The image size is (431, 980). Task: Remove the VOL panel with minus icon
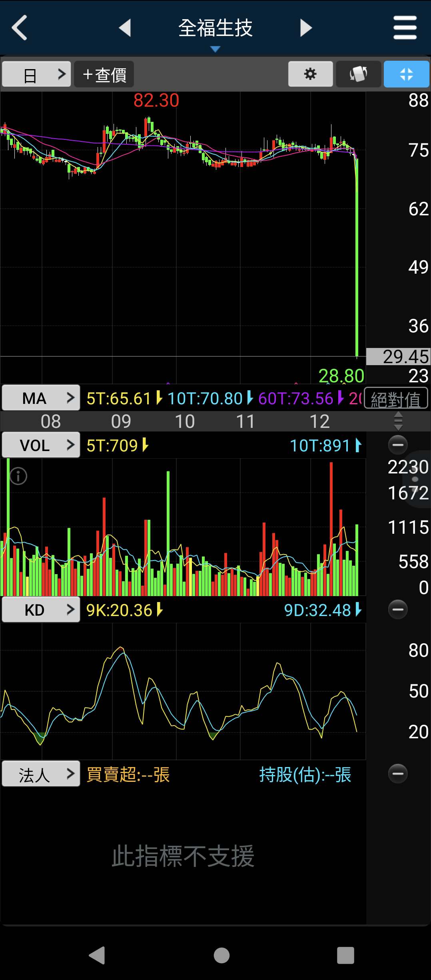click(x=398, y=445)
